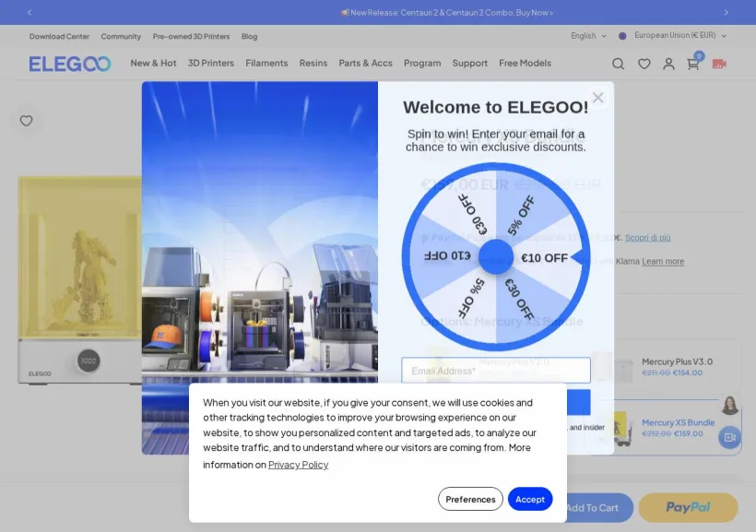
Task: Open the Free Models menu
Action: tap(526, 64)
